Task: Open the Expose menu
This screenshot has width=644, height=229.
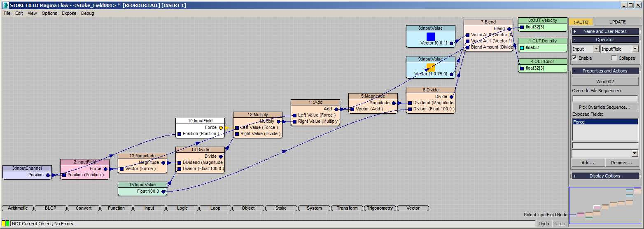Action: coord(69,13)
